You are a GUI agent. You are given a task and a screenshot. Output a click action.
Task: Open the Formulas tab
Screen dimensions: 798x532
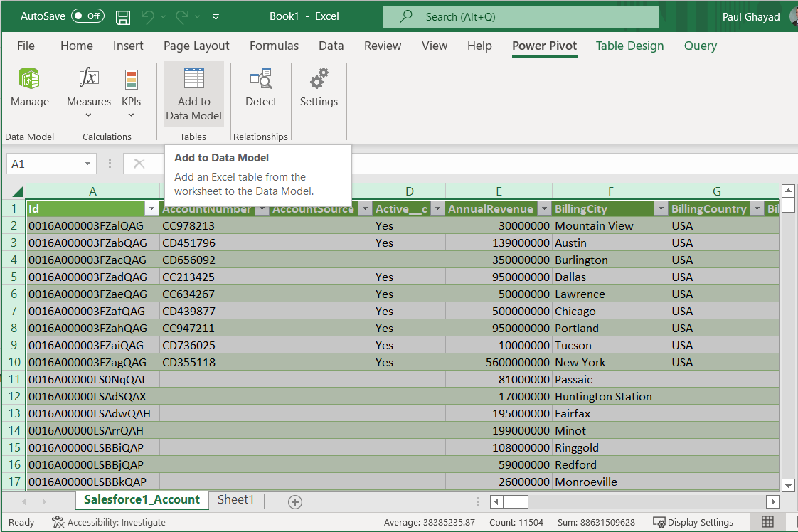(x=275, y=46)
